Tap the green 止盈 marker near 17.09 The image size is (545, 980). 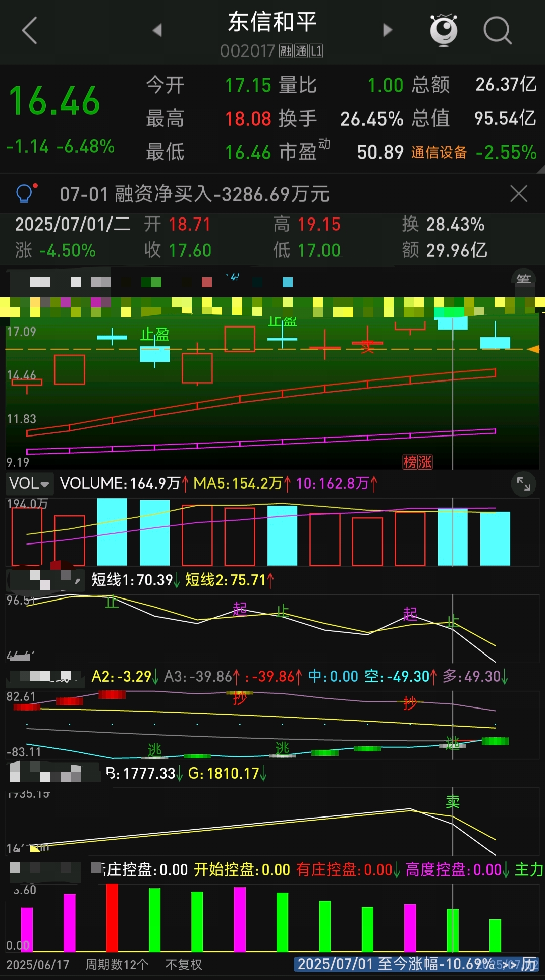tap(154, 335)
